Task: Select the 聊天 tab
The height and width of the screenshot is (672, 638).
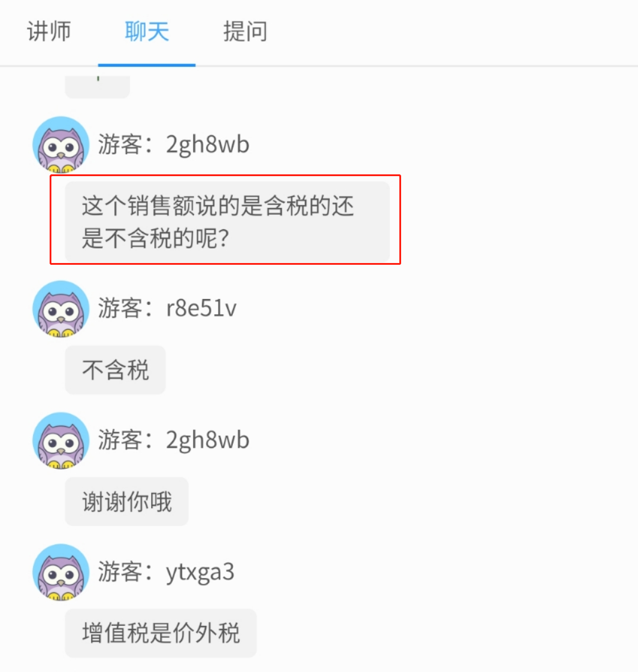Action: [147, 32]
